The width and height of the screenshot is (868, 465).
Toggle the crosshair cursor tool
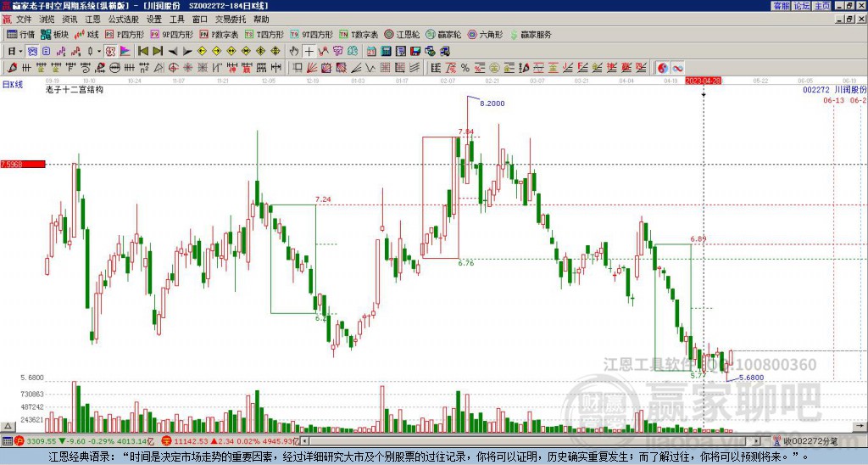[309, 51]
